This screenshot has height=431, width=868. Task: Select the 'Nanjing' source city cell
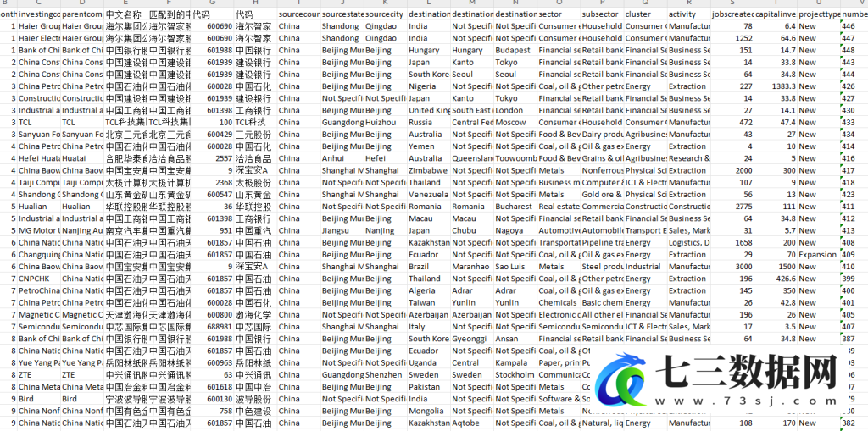pyautogui.click(x=386, y=230)
